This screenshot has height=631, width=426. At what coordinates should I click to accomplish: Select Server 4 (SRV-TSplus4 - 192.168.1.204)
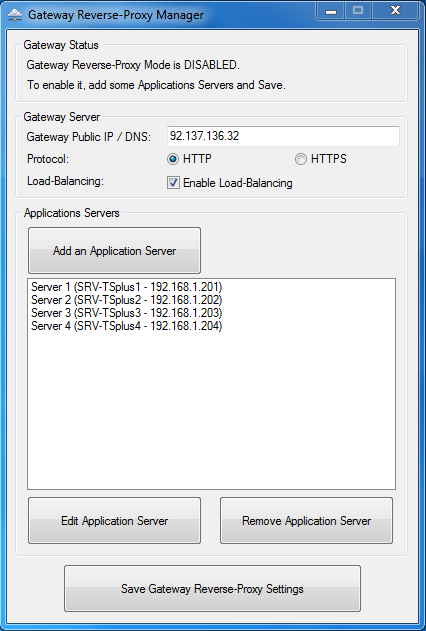[127, 326]
